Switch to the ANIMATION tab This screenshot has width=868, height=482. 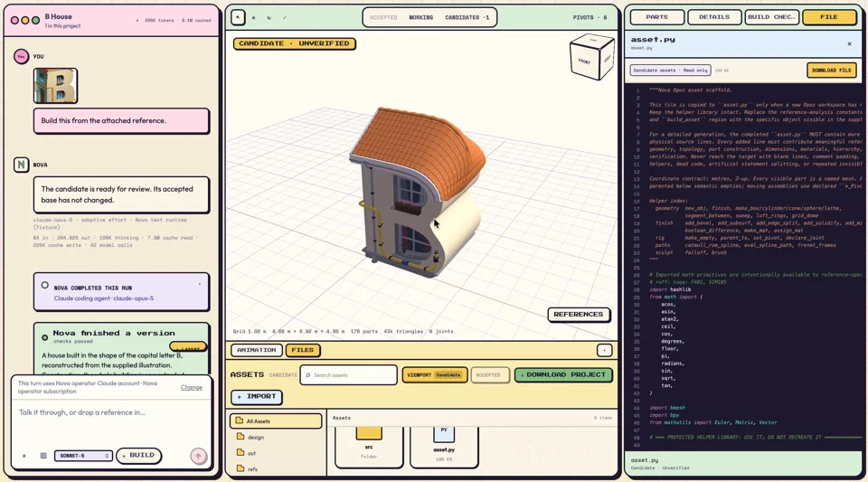(256, 350)
